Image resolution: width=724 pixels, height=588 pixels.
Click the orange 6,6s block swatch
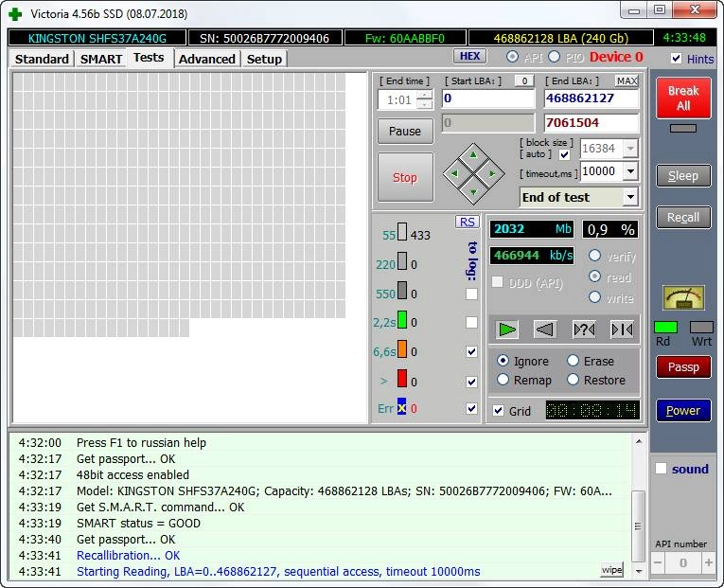click(401, 348)
